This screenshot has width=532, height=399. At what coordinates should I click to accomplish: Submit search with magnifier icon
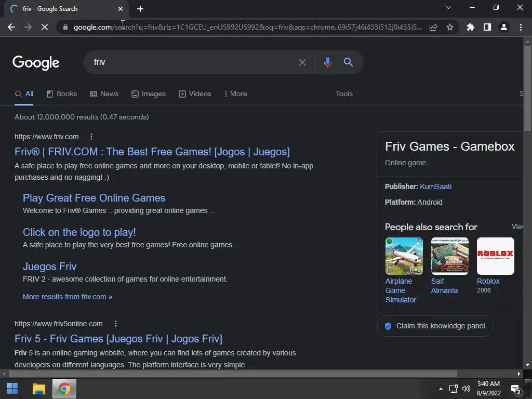point(348,62)
